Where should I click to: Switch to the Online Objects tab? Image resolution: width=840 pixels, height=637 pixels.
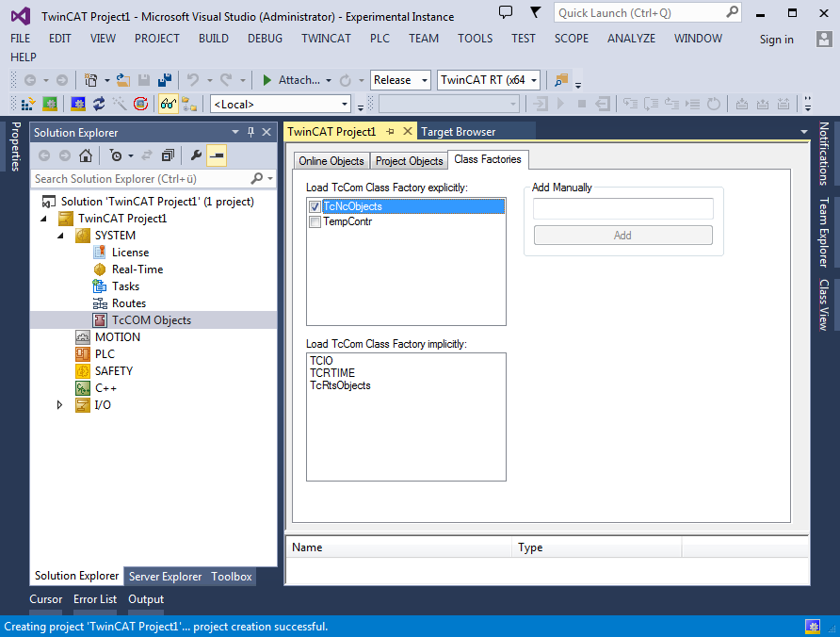point(331,161)
